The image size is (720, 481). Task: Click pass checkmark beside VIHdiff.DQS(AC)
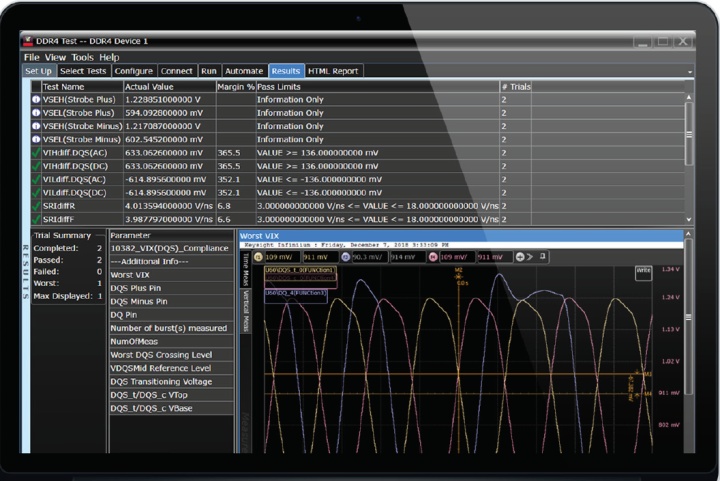[36, 152]
